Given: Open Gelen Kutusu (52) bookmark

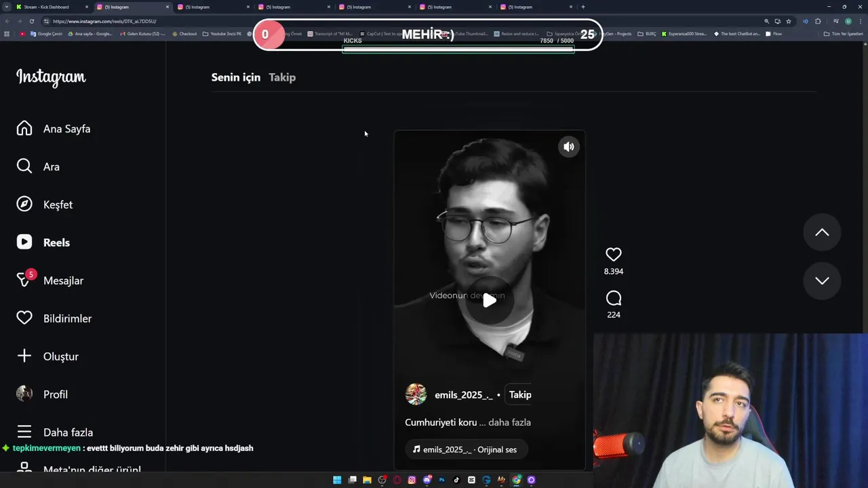Looking at the screenshot, I should [142, 34].
